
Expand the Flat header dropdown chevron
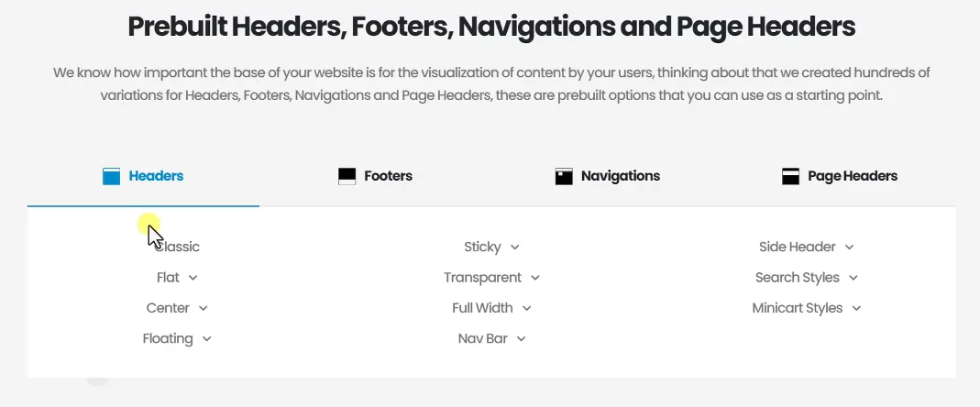pos(193,278)
